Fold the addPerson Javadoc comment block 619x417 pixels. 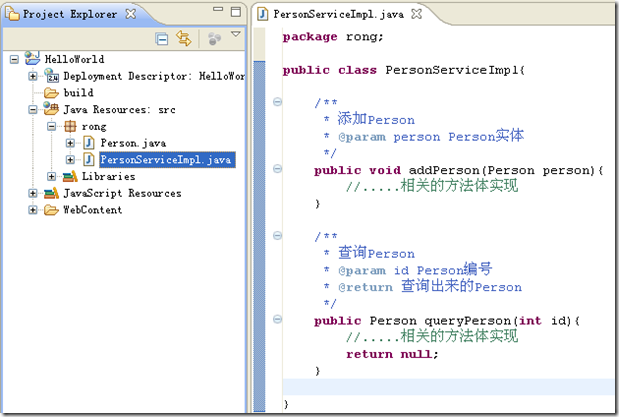[x=276, y=101]
